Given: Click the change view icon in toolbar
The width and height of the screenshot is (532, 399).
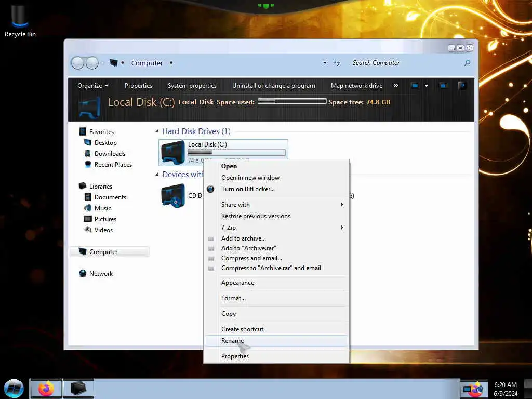Looking at the screenshot, I should coord(415,86).
